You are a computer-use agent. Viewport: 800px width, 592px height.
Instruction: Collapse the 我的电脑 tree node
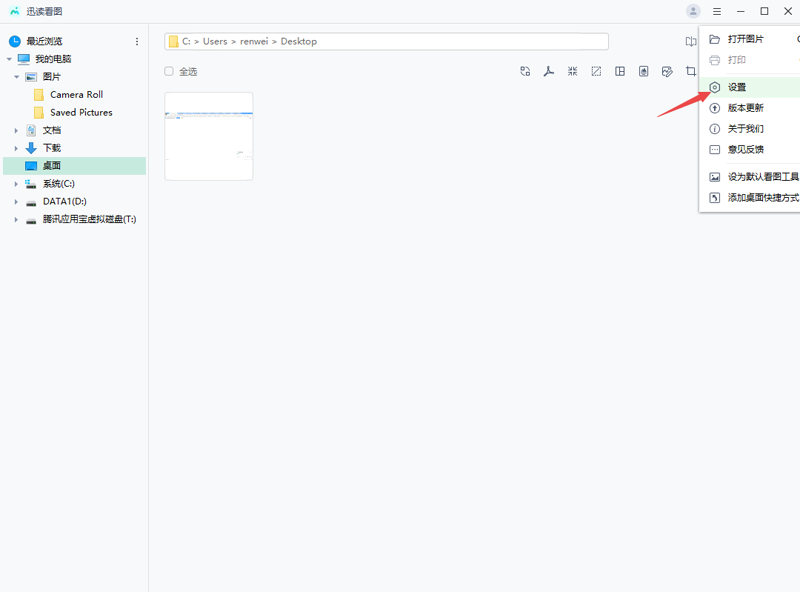pyautogui.click(x=9, y=59)
